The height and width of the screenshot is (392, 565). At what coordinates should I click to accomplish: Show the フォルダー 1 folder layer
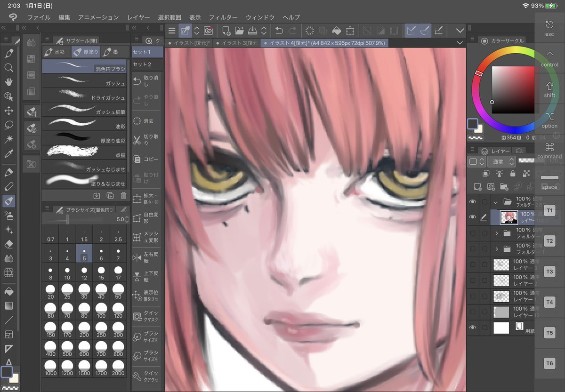click(x=472, y=248)
